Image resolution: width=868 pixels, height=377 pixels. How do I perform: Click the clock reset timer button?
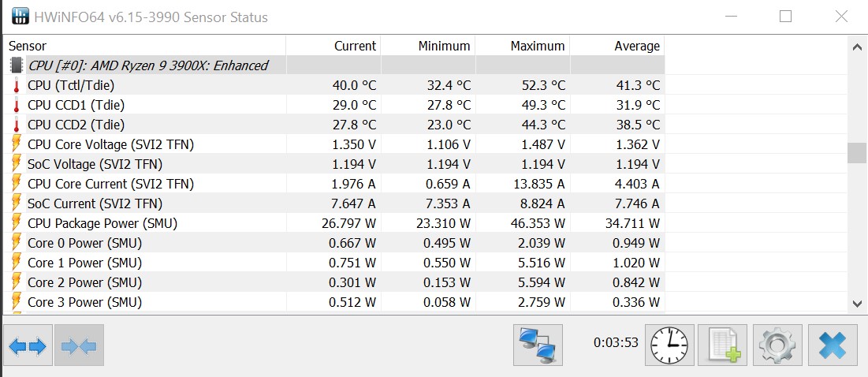coord(669,345)
